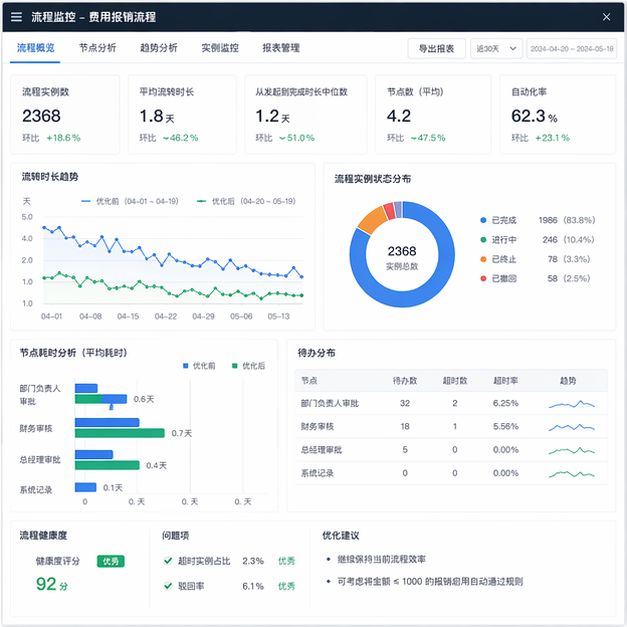
Task: Click the 6.1% rejection rate value
Action: coord(253,586)
